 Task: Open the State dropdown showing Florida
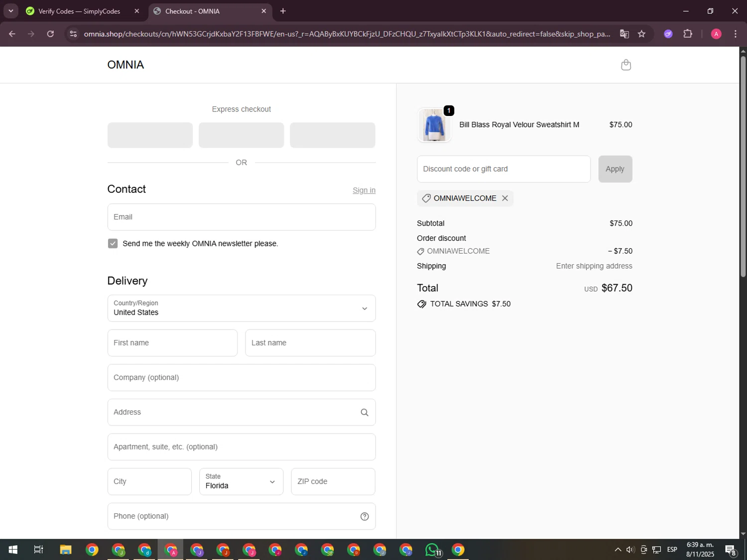(242, 481)
